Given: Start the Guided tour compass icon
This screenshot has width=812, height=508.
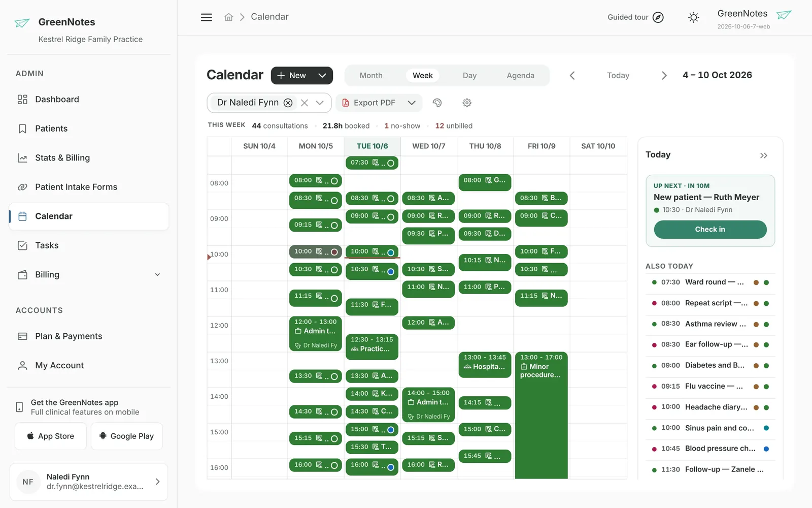Looking at the screenshot, I should [658, 17].
